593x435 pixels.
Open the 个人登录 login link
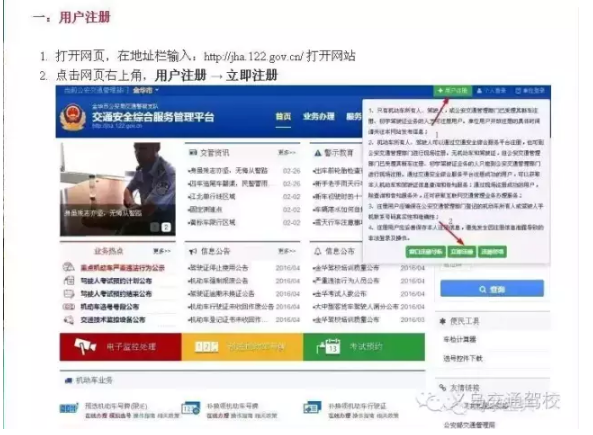point(491,91)
